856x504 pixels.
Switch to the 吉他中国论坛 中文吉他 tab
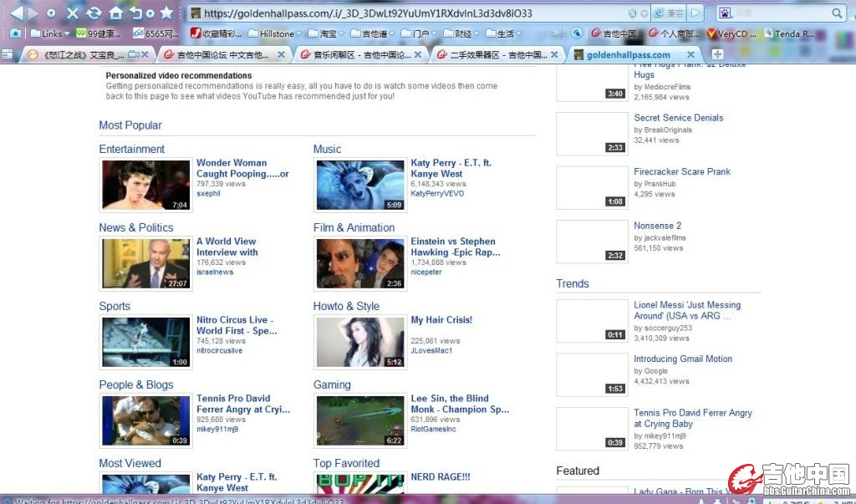(x=222, y=54)
